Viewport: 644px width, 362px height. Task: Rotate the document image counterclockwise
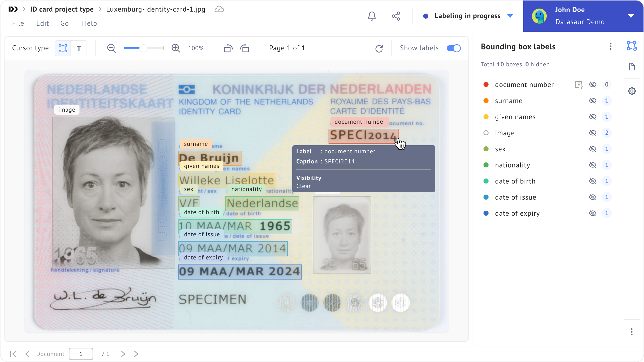pos(228,48)
